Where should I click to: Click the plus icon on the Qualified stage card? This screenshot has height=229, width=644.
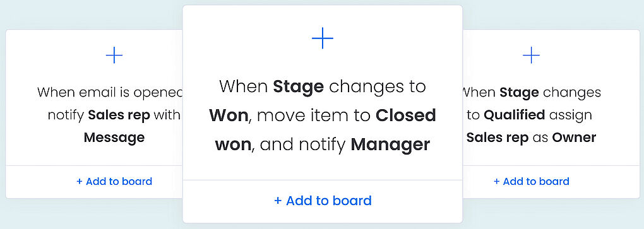click(530, 55)
